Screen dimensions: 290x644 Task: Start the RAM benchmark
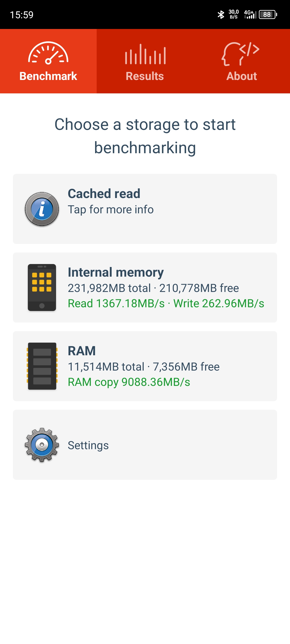point(145,366)
